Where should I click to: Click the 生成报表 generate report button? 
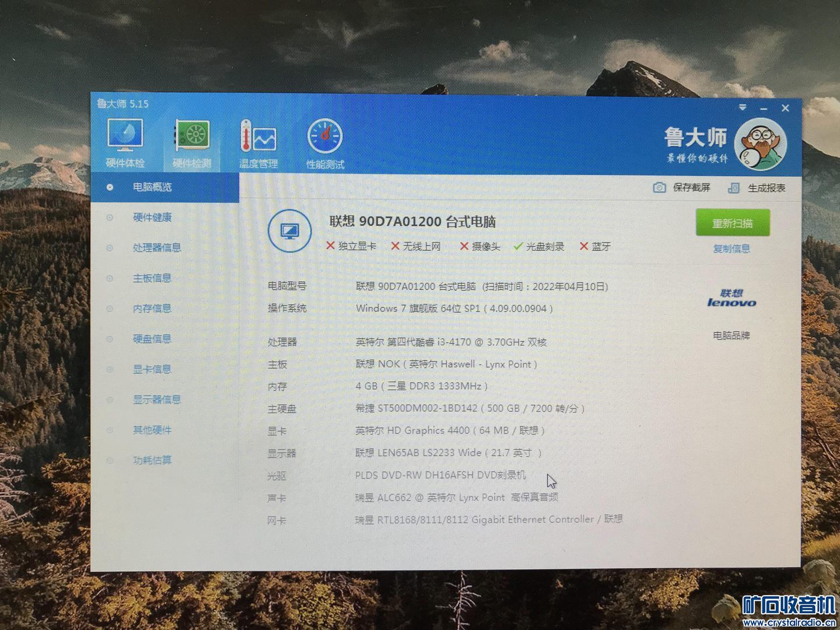pos(757,188)
